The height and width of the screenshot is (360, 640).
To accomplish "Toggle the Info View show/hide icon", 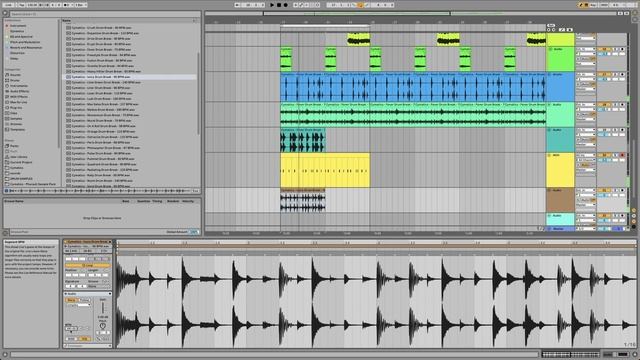I will point(5,355).
